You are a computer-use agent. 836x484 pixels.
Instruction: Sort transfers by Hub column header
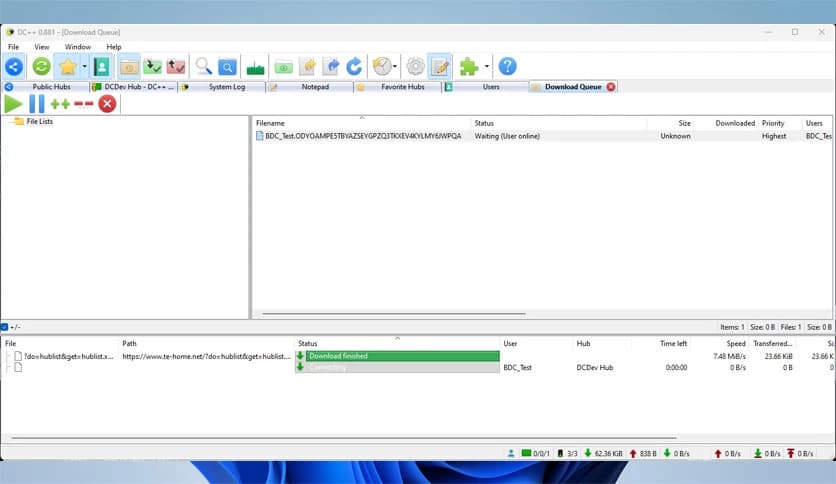tap(602, 343)
